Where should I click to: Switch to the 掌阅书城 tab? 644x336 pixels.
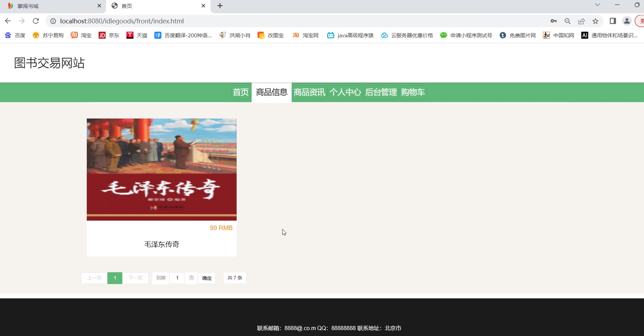53,6
